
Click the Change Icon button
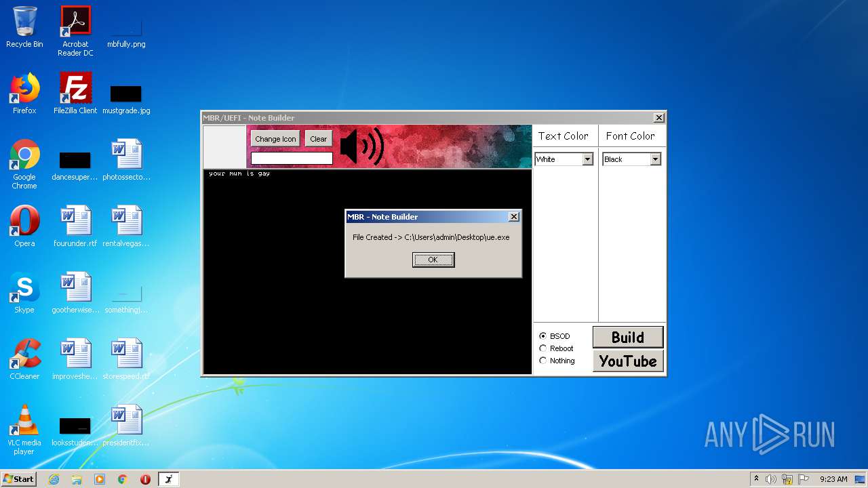pyautogui.click(x=275, y=139)
